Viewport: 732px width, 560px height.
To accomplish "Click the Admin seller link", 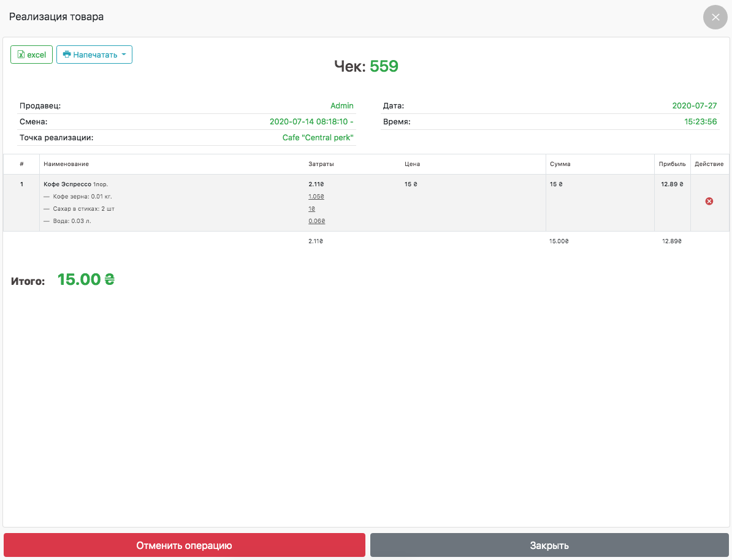I will coord(341,105).
